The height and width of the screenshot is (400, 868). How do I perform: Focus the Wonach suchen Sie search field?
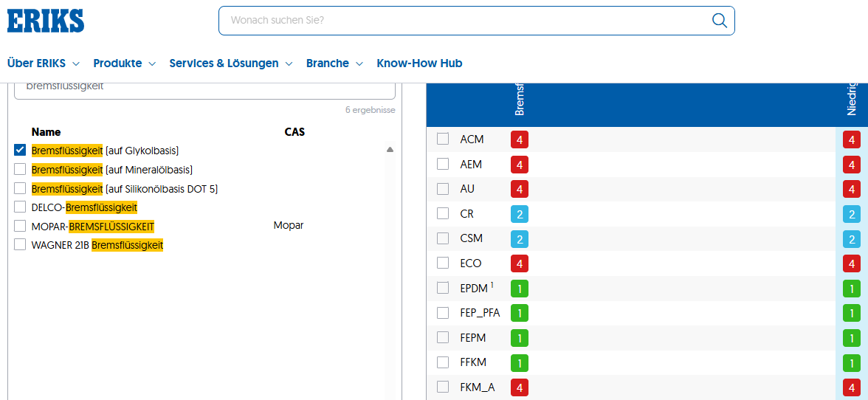coord(465,21)
